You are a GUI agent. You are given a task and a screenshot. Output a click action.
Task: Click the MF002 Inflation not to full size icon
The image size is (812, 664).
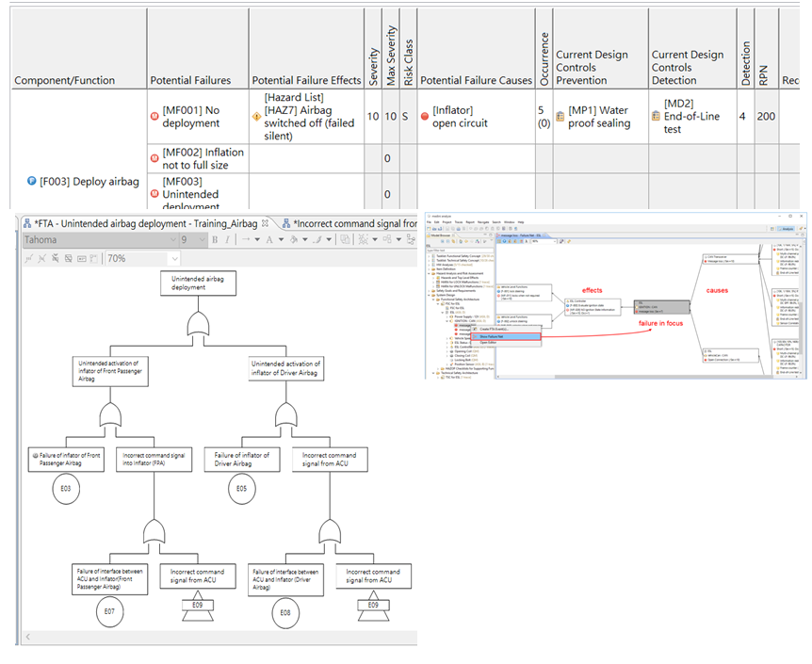pyautogui.click(x=155, y=159)
